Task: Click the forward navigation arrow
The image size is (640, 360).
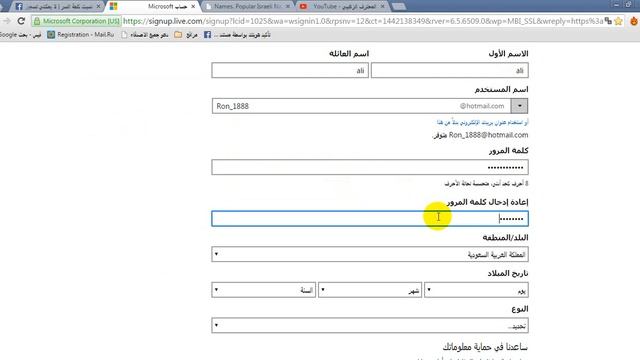Action: point(6,21)
